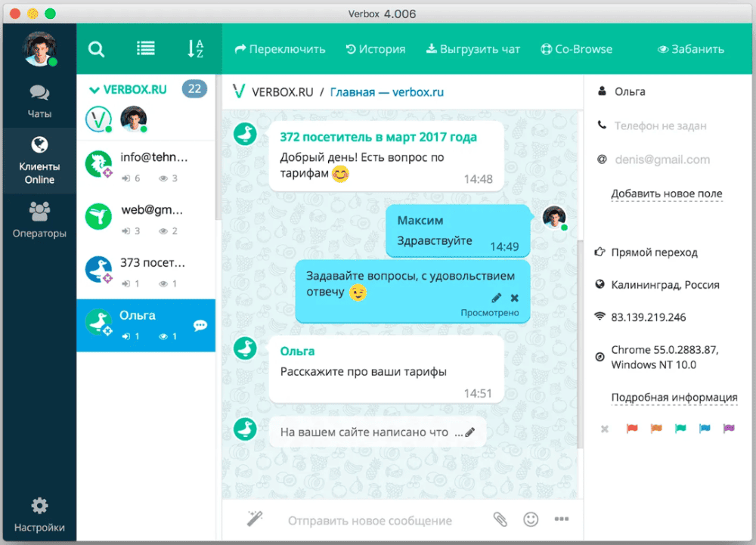This screenshot has width=756, height=545.
Task: Open quick replies magic wand
Action: click(x=255, y=519)
